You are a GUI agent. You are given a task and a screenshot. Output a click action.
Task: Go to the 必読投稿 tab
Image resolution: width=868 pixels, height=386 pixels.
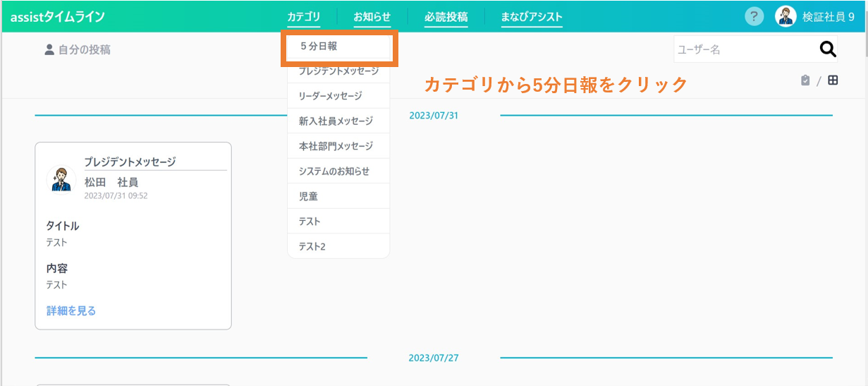click(446, 17)
